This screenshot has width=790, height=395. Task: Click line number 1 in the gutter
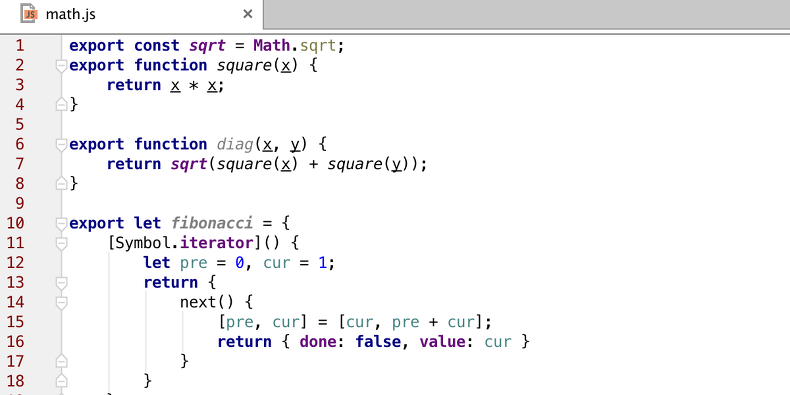(x=19, y=46)
